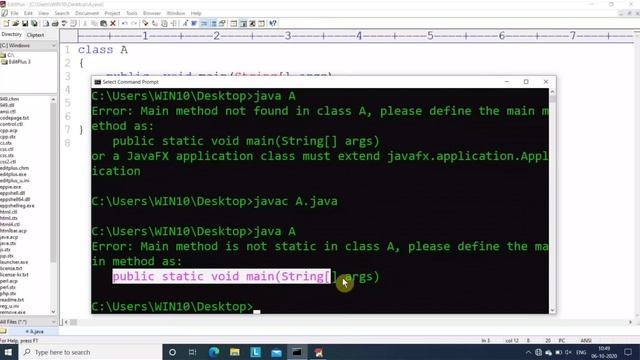The image size is (640, 360).
Task: Open the Edit menu
Action: click(28, 13)
